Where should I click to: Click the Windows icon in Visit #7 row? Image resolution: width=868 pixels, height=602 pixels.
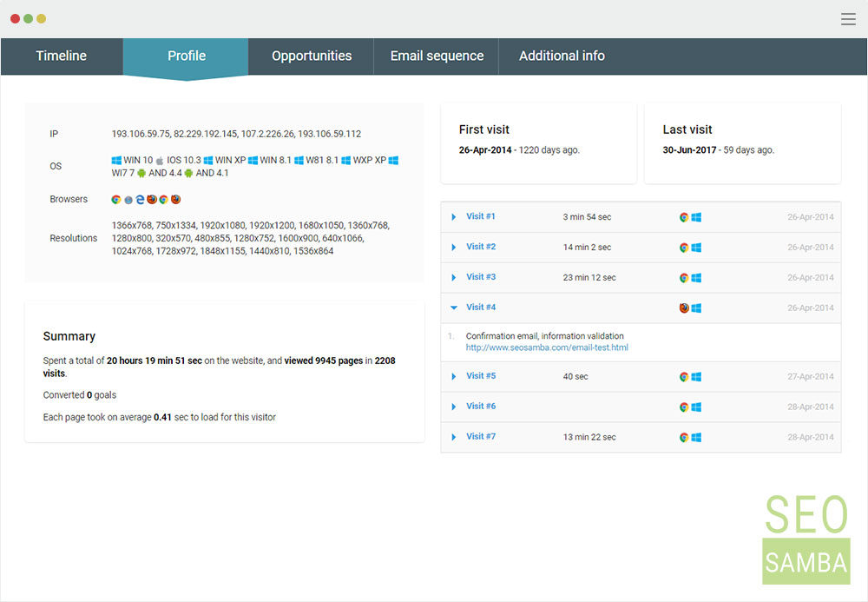(696, 438)
